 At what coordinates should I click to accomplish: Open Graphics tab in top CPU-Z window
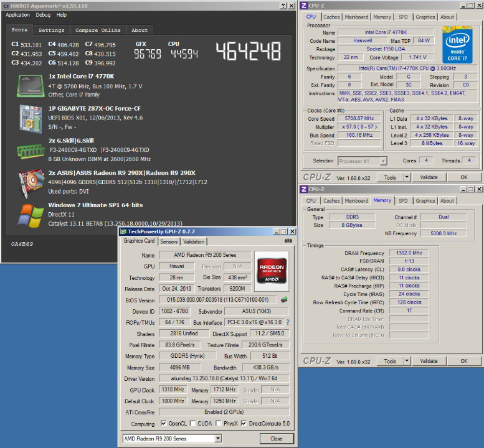425,17
